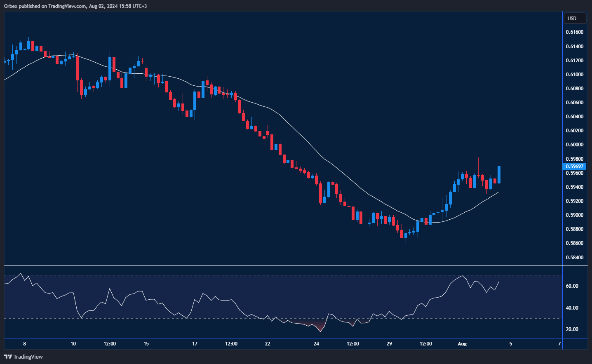
Task: Click the 0.58400 price axis label
Action: (574, 258)
